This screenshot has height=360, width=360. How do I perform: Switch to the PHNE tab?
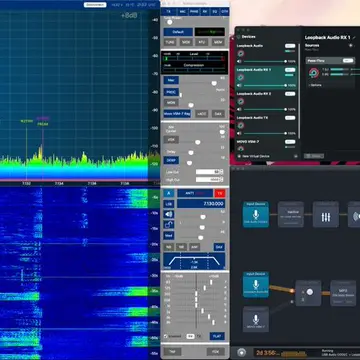194,11
